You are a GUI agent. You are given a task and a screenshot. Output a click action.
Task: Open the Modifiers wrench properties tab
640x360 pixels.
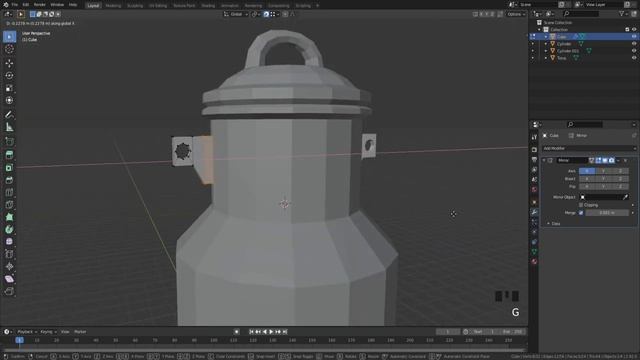534,212
